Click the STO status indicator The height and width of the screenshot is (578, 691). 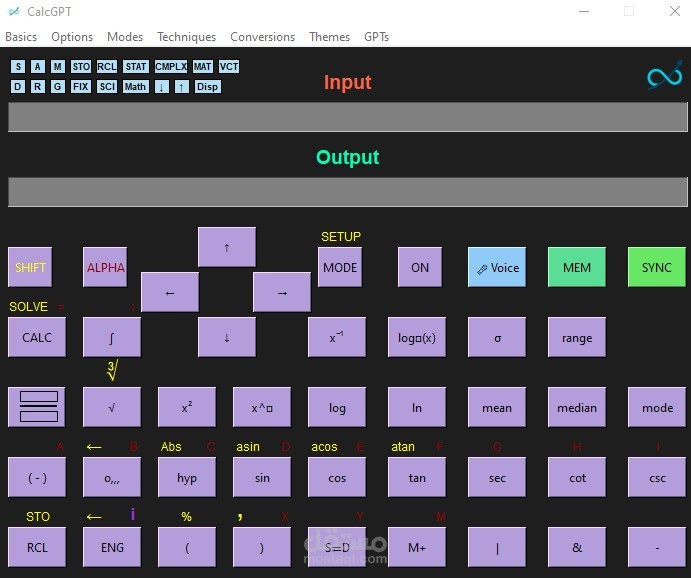pos(81,67)
